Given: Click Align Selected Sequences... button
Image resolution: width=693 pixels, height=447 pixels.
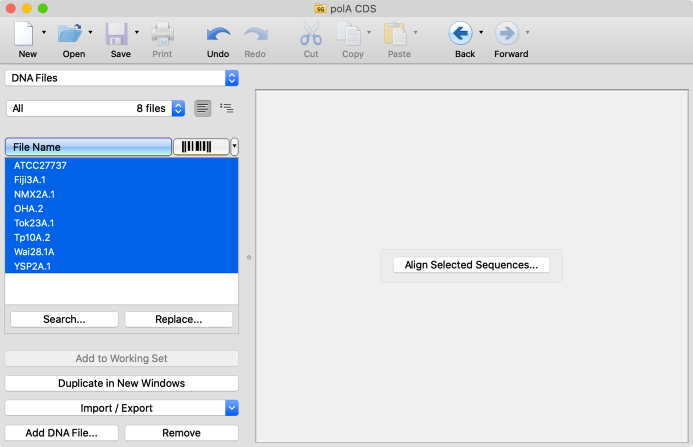Looking at the screenshot, I should 472,265.
